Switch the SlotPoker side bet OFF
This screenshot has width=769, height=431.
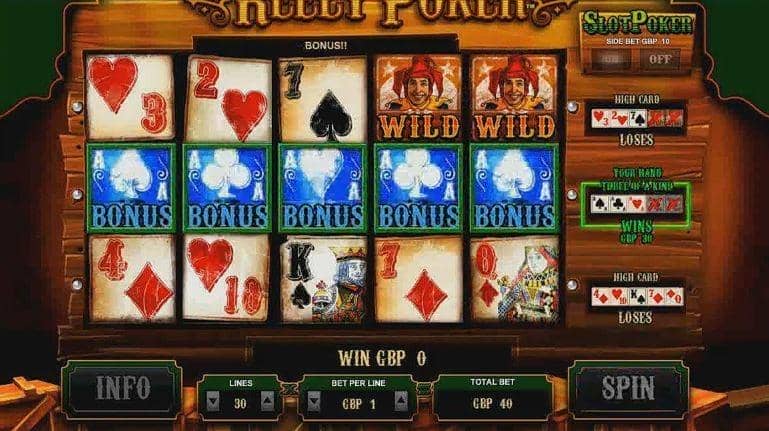(660, 60)
